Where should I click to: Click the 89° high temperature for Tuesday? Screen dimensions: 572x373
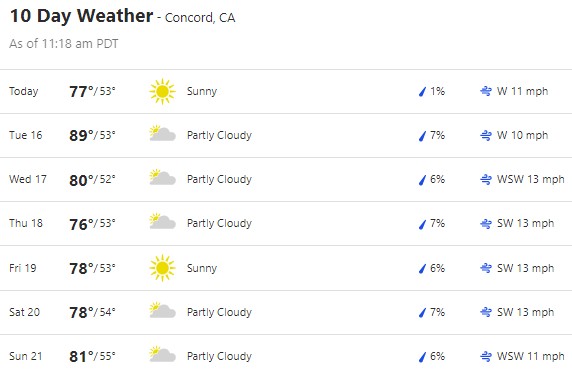(x=82, y=135)
